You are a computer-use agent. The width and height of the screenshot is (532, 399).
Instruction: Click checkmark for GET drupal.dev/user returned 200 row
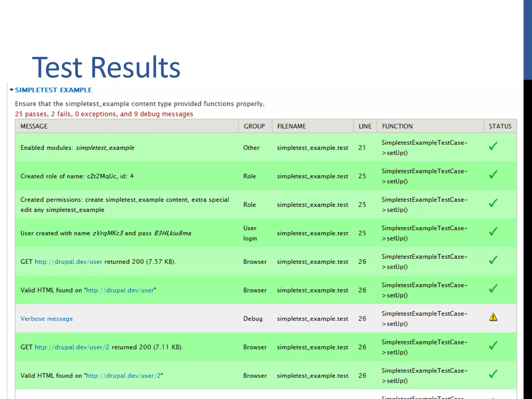point(493,260)
